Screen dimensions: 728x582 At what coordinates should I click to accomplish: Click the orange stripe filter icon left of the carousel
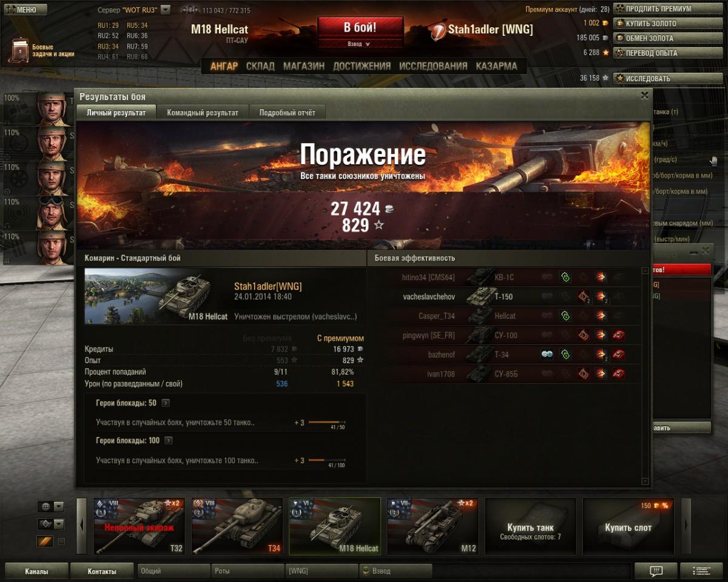(45, 541)
